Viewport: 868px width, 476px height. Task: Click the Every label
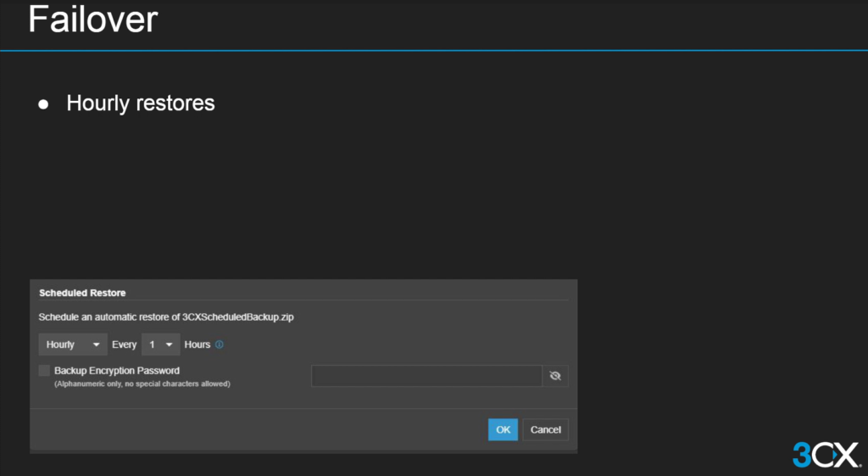tap(124, 345)
